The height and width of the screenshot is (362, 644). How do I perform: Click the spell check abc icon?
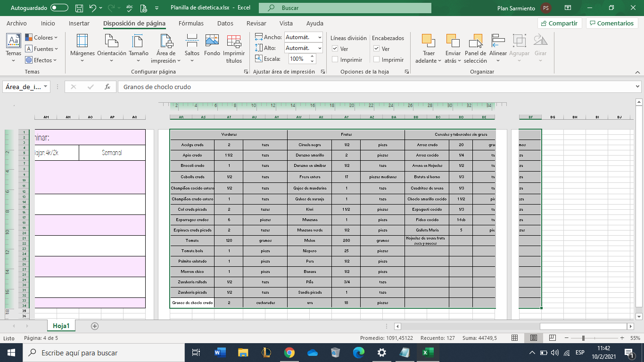pyautogui.click(x=130, y=8)
